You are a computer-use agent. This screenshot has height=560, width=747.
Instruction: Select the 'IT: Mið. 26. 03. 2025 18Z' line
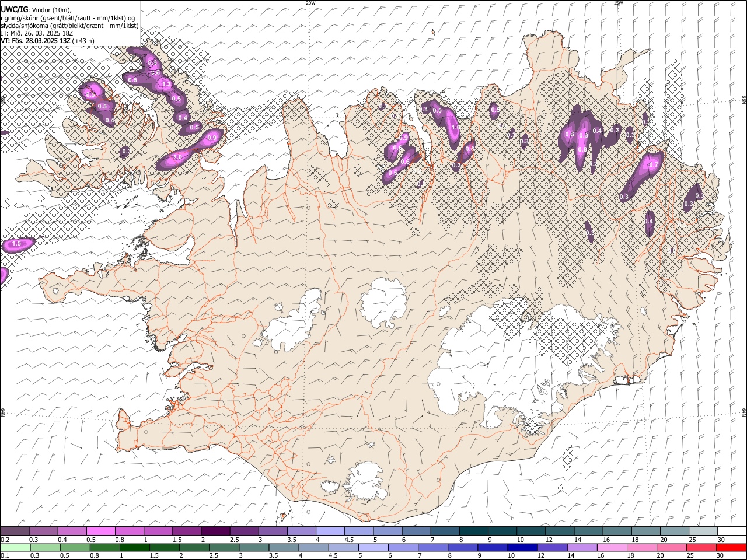tap(38, 33)
